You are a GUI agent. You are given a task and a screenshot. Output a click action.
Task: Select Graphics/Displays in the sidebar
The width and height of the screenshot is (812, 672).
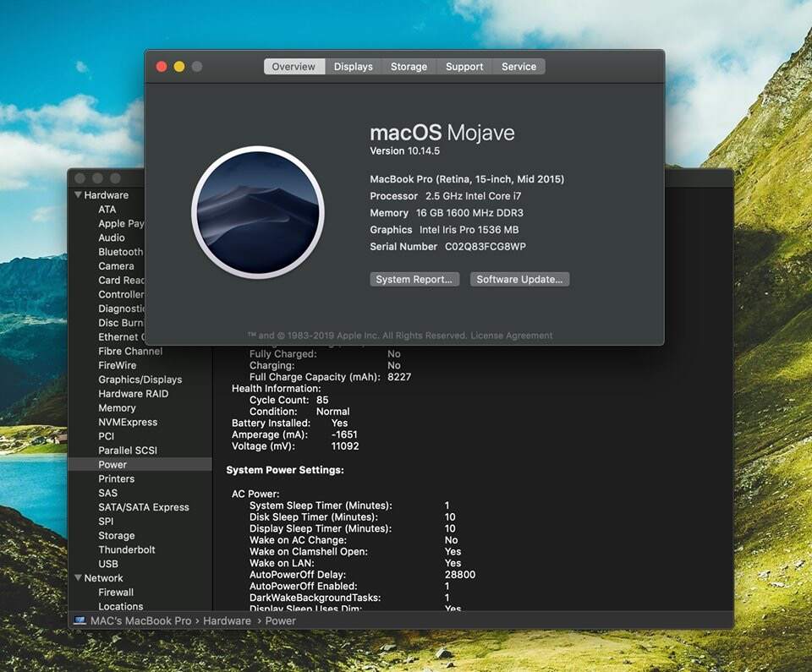(x=140, y=380)
